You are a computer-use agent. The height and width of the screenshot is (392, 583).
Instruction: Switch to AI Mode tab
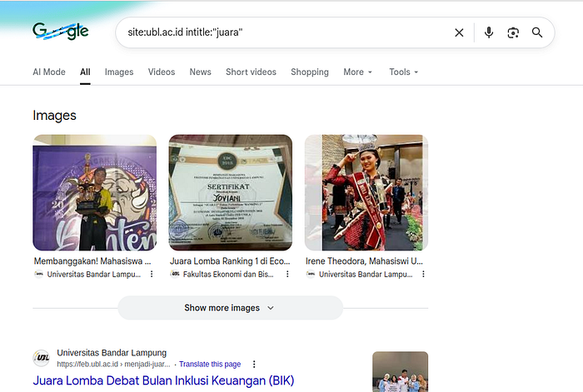tap(49, 72)
